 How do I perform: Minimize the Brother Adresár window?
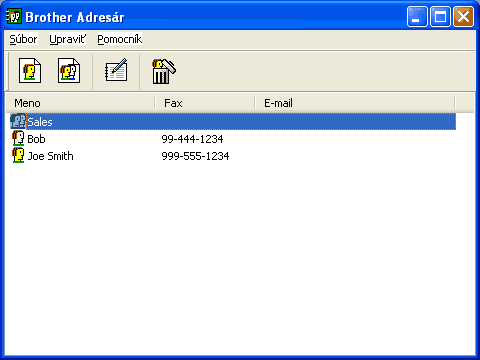click(x=417, y=16)
